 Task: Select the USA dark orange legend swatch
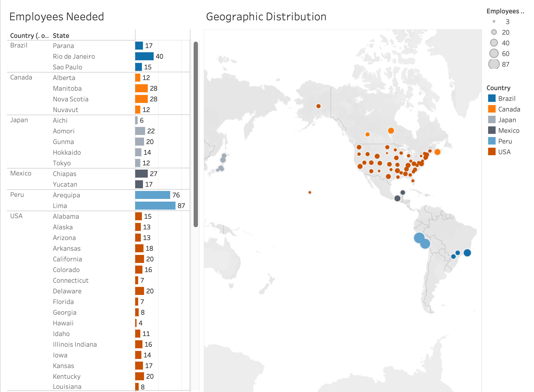pyautogui.click(x=492, y=152)
